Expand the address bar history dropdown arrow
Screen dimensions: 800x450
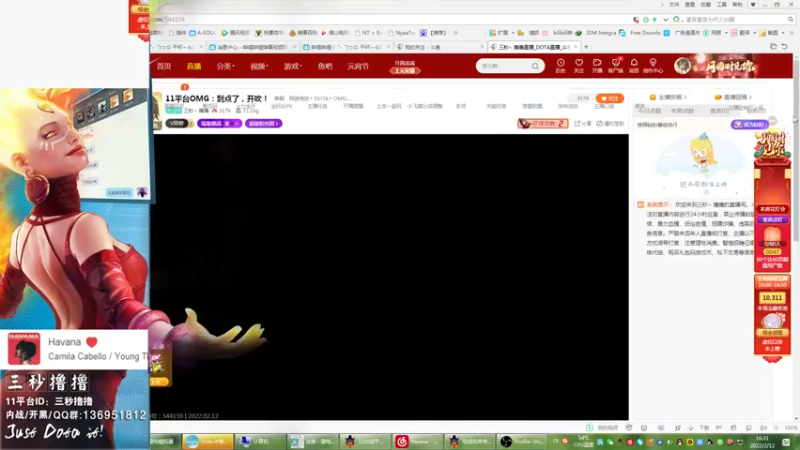[x=665, y=19]
